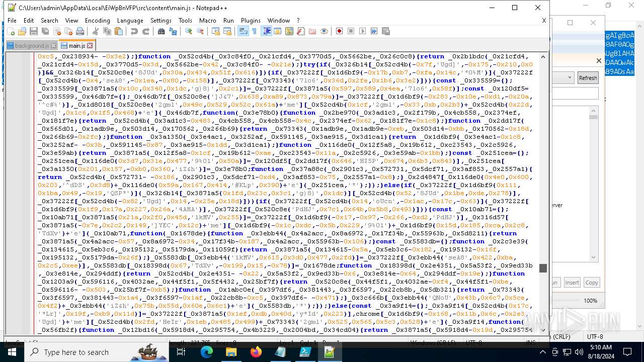Start macro recording with red Record icon
Image resolution: width=644 pixels, height=362 pixels.
pos(340,31)
